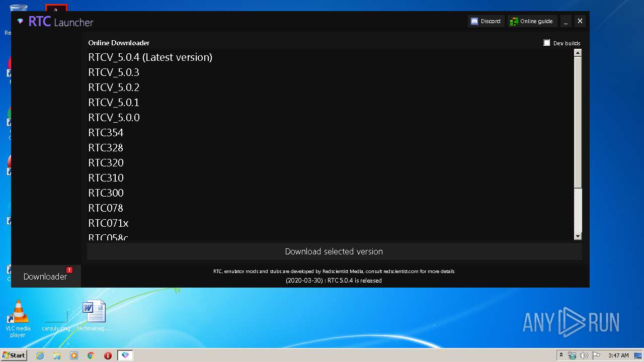The height and width of the screenshot is (362, 644).
Task: Click the version list scroll up arrow
Action: point(578,53)
